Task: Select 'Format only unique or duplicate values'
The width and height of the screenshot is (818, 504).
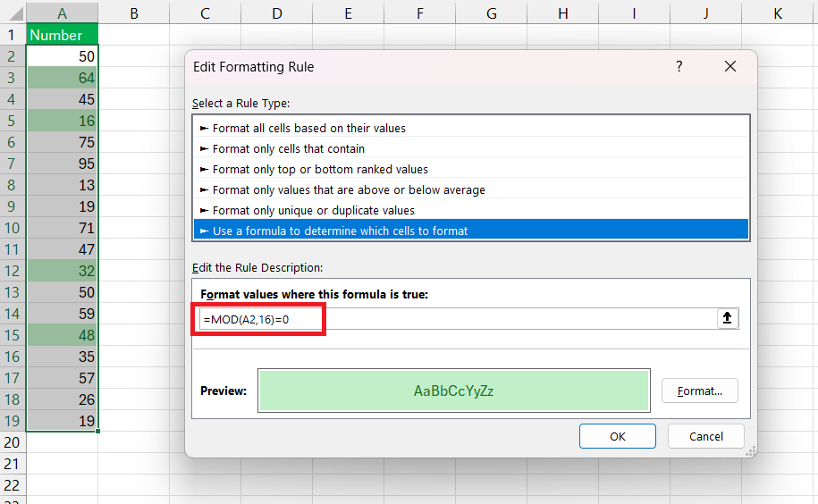Action: (471, 210)
